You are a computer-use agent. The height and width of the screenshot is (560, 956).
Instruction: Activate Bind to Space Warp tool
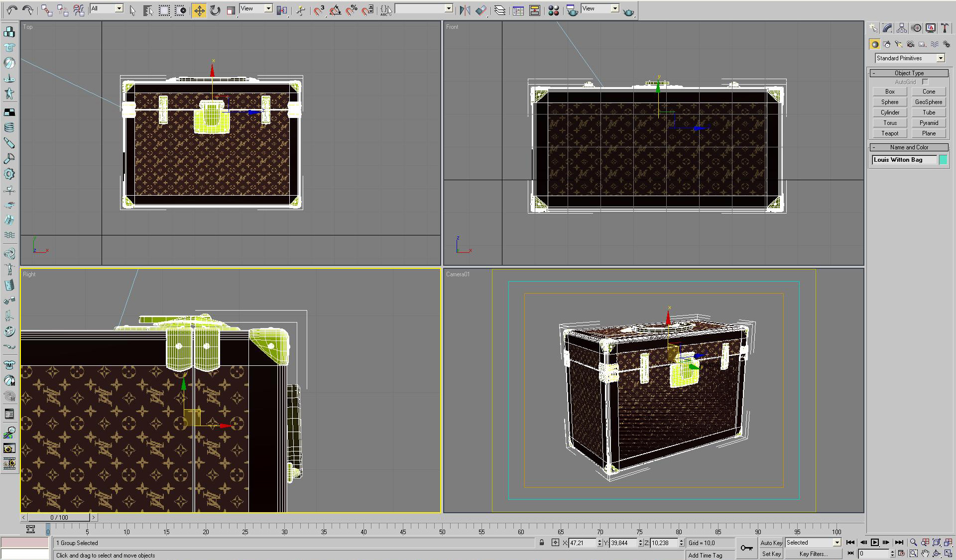pos(79,10)
